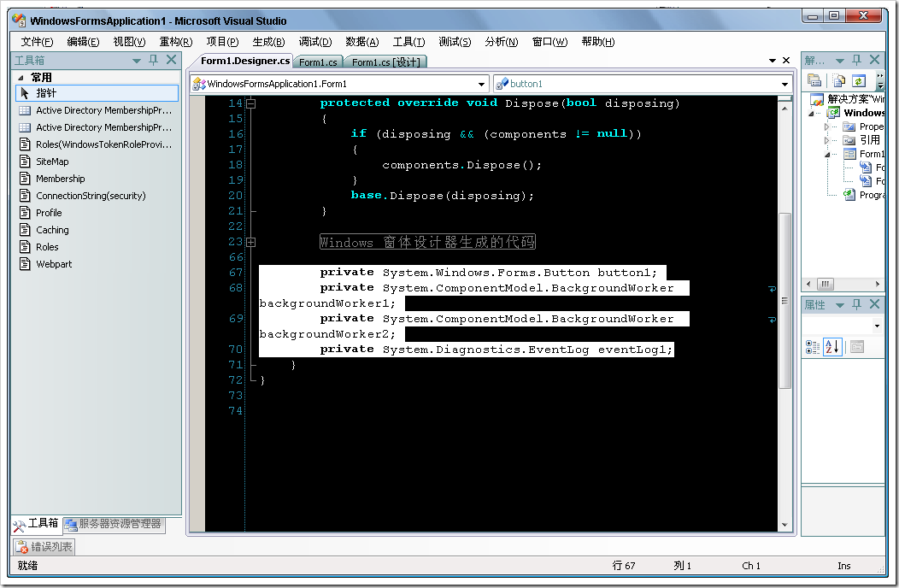Switch to the Form1.cs tab
The height and width of the screenshot is (588, 899).
[318, 62]
